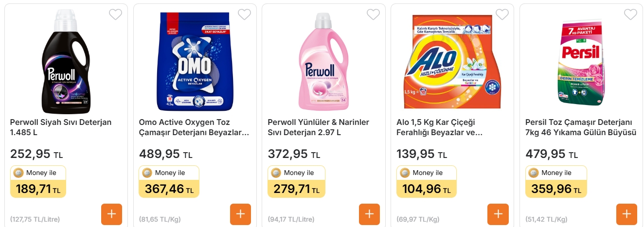Click the black Perwoll bottle image

point(66,61)
